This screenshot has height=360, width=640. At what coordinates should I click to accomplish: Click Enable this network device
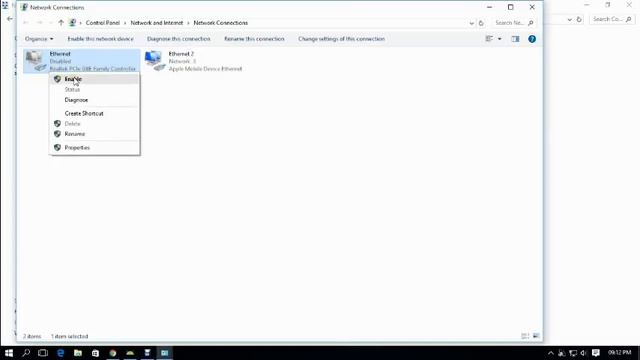click(100, 39)
